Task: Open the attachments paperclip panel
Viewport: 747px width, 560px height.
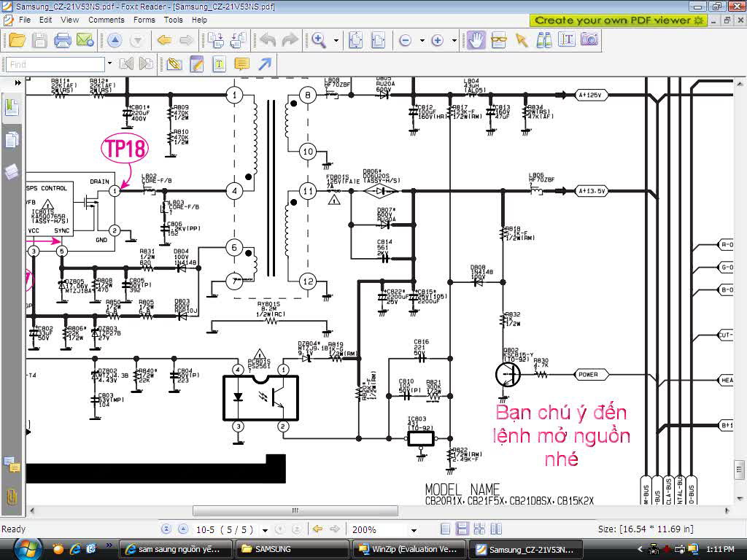Action: pyautogui.click(x=12, y=497)
